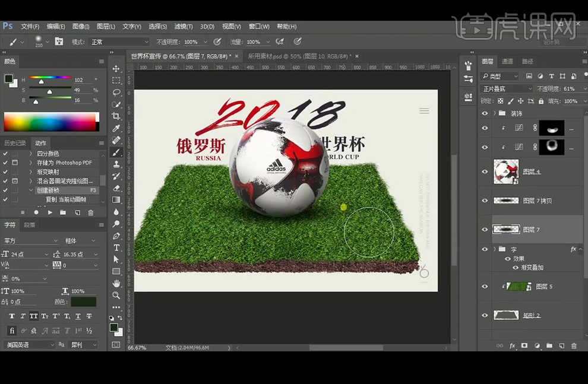
Task: Click the text color swatch in 字符 panel
Action: (83, 302)
